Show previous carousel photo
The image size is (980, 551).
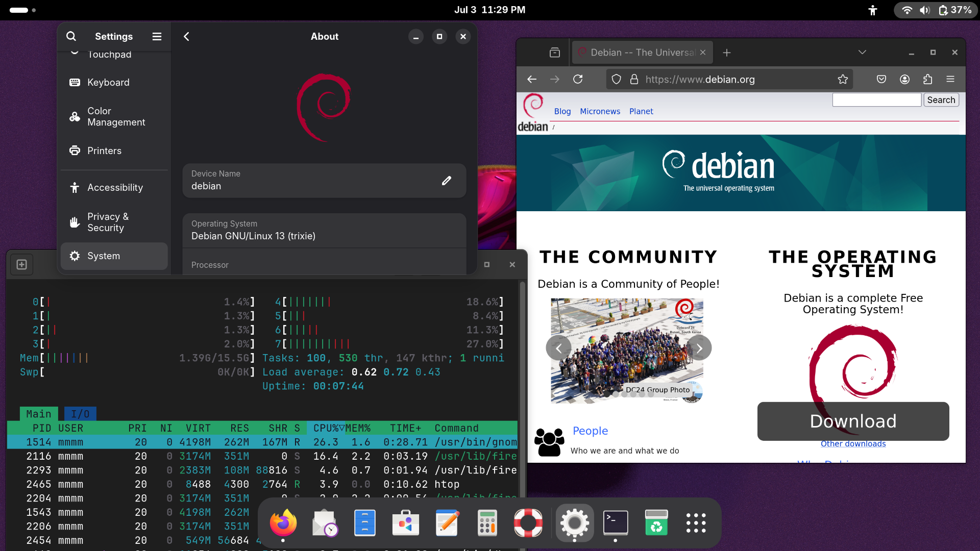pos(558,348)
